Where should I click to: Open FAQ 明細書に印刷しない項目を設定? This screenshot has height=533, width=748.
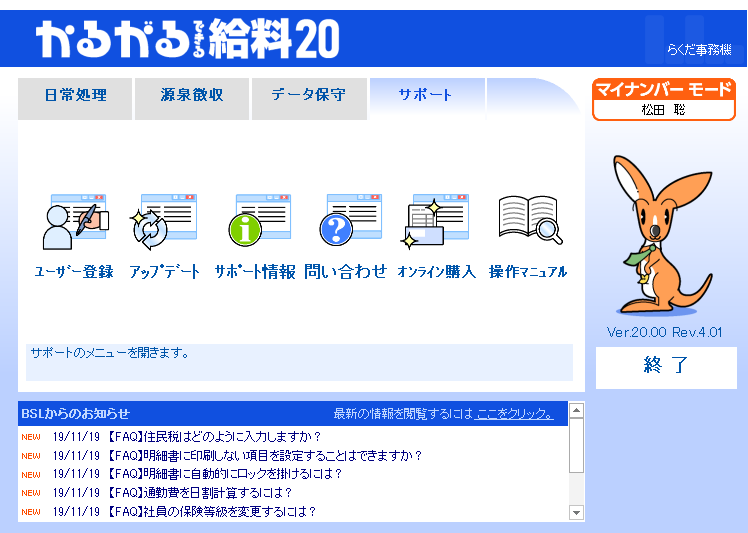tap(263, 456)
